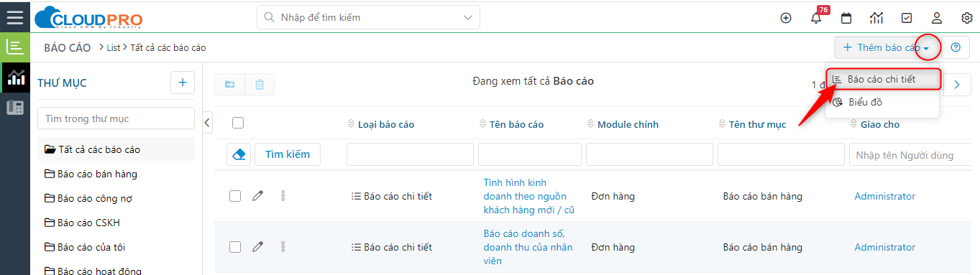
Task: Click the eraser clear-filter icon
Action: tap(239, 154)
